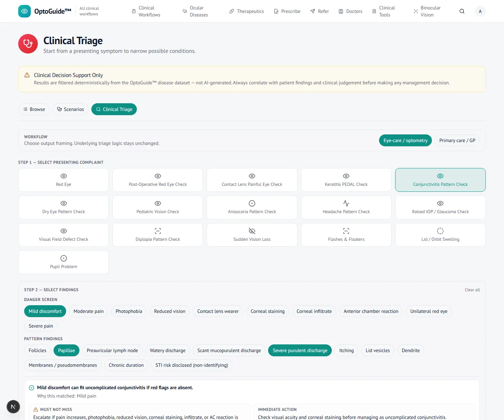Click the scan icon on Diplopia Pattern Check
504x420 pixels.
(x=158, y=231)
